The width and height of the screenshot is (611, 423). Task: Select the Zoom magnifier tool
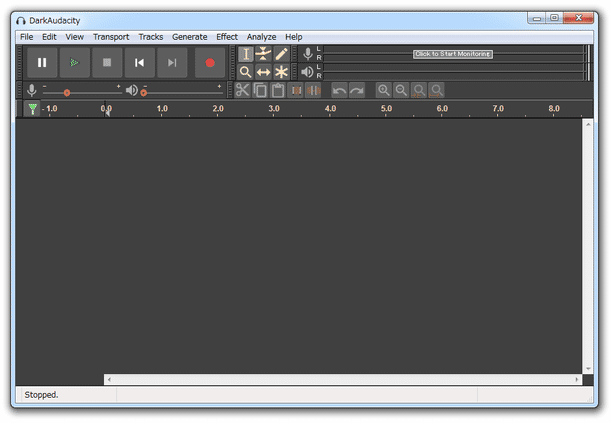click(x=246, y=72)
